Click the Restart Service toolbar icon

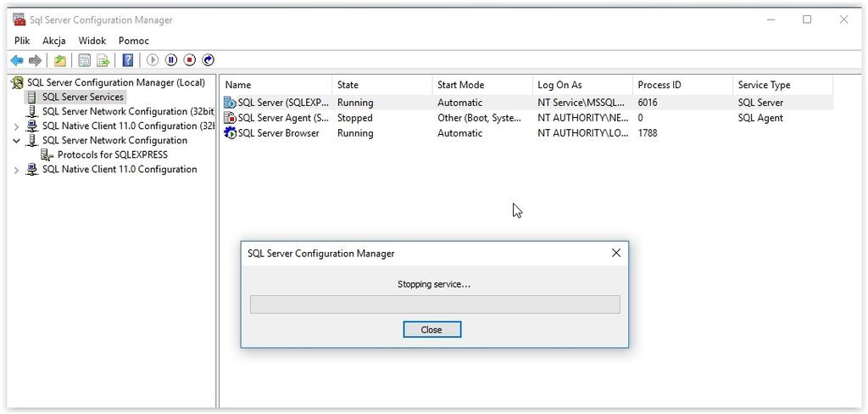pos(209,60)
